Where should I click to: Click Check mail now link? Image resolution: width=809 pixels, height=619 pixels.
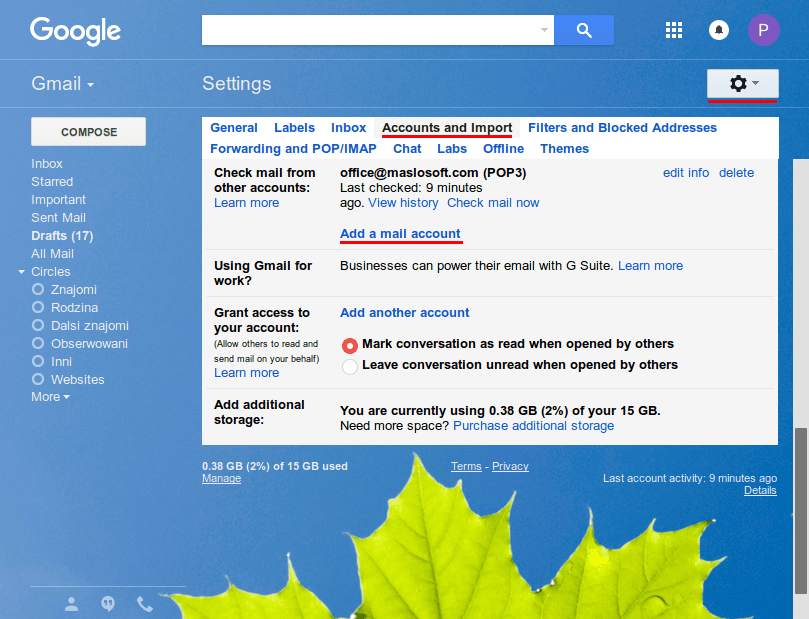point(493,203)
